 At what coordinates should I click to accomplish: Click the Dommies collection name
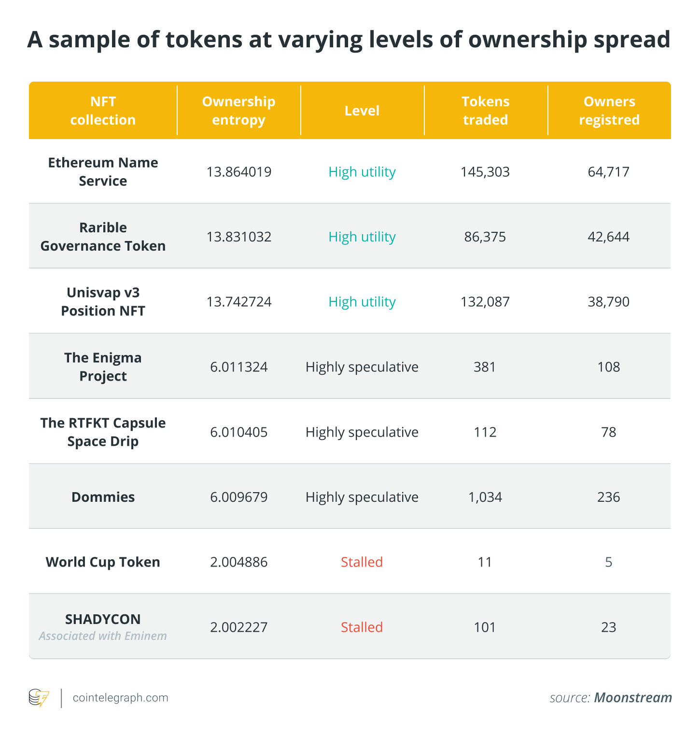coord(103,497)
